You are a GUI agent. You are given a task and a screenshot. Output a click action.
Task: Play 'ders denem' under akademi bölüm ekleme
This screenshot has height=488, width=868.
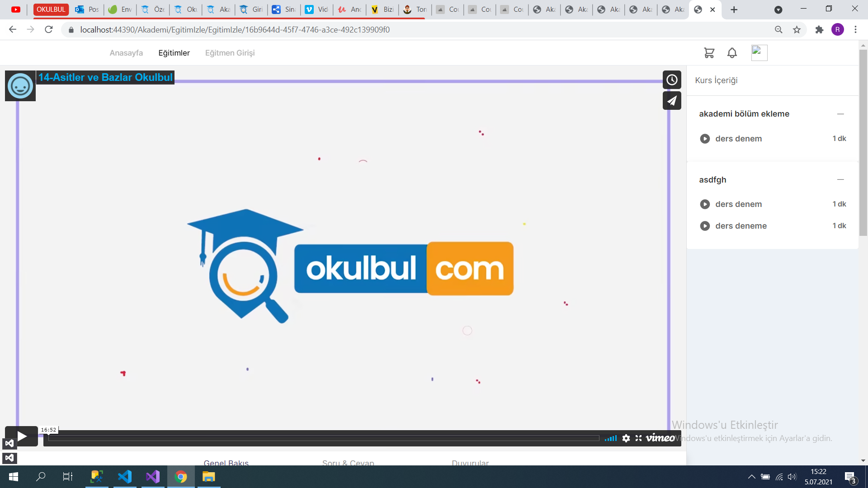[x=773, y=139]
